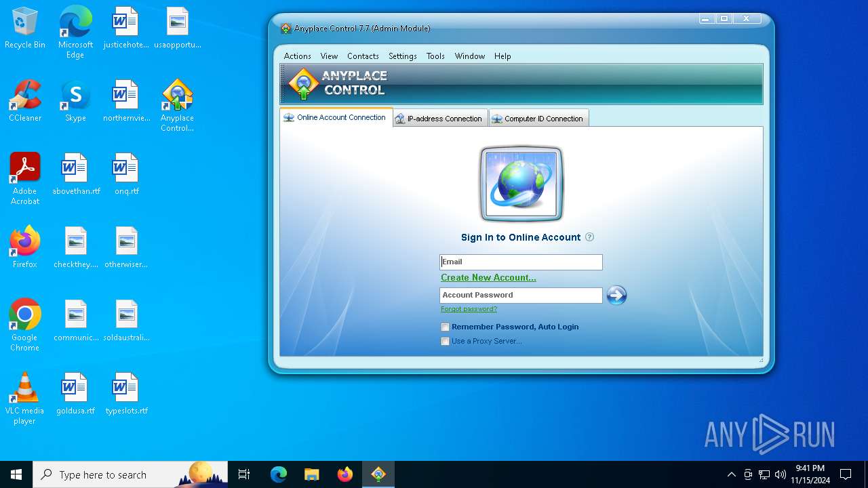Screen dimensions: 868x488
Task: Click the Create New Account link
Action: coord(488,278)
